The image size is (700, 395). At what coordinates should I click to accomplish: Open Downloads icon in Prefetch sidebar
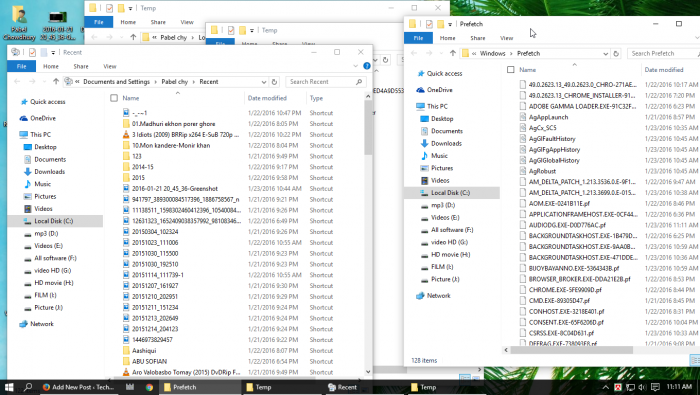click(x=424, y=143)
